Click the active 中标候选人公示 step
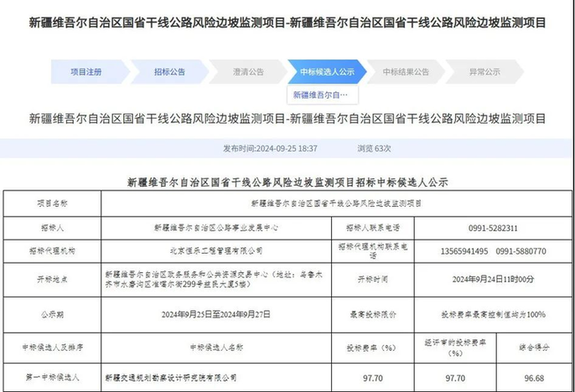 tap(327, 72)
